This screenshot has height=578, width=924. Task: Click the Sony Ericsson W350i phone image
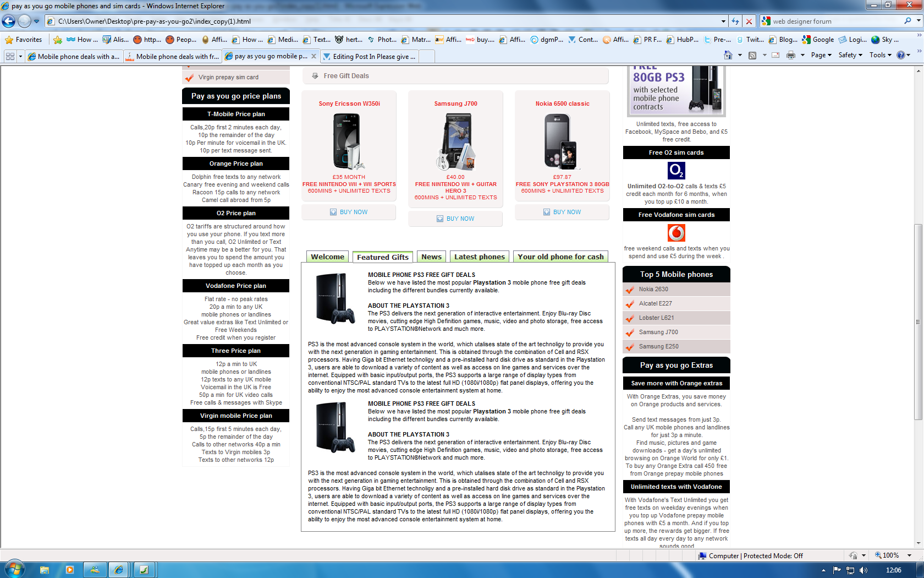click(x=349, y=141)
